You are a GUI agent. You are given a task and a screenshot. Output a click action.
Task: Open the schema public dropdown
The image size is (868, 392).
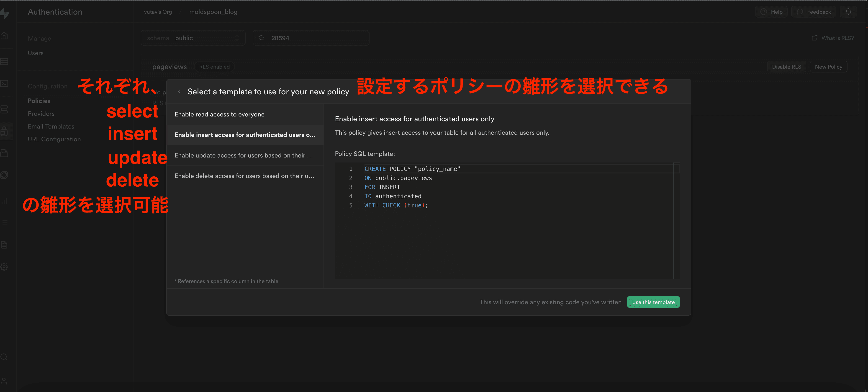pyautogui.click(x=193, y=38)
